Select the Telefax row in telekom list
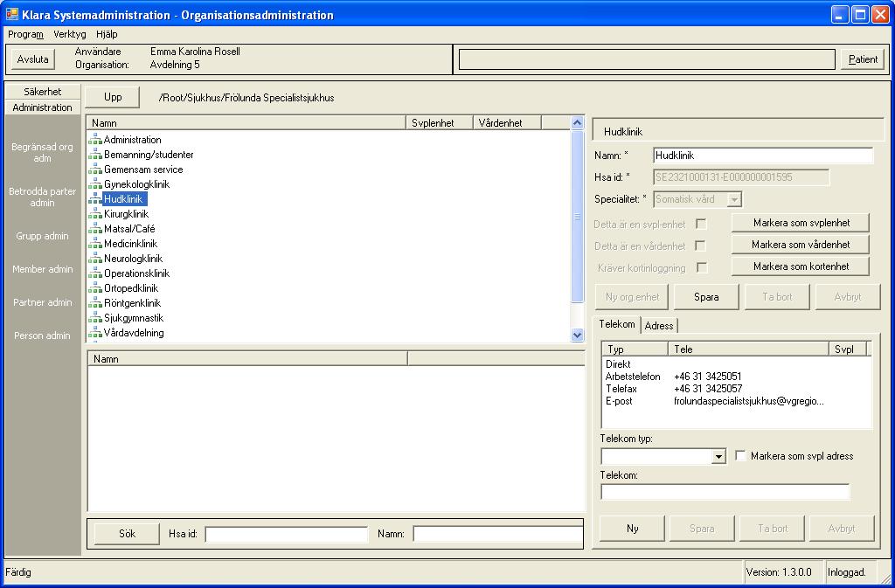 [x=737, y=389]
